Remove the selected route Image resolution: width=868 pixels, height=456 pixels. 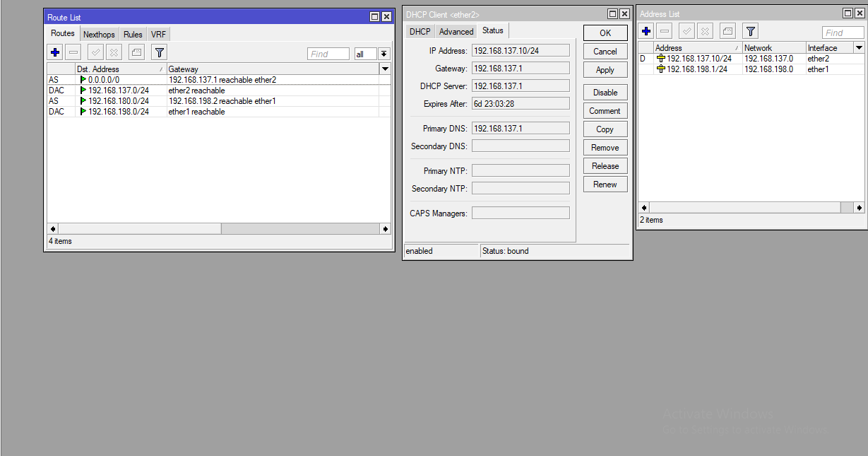tap(73, 52)
